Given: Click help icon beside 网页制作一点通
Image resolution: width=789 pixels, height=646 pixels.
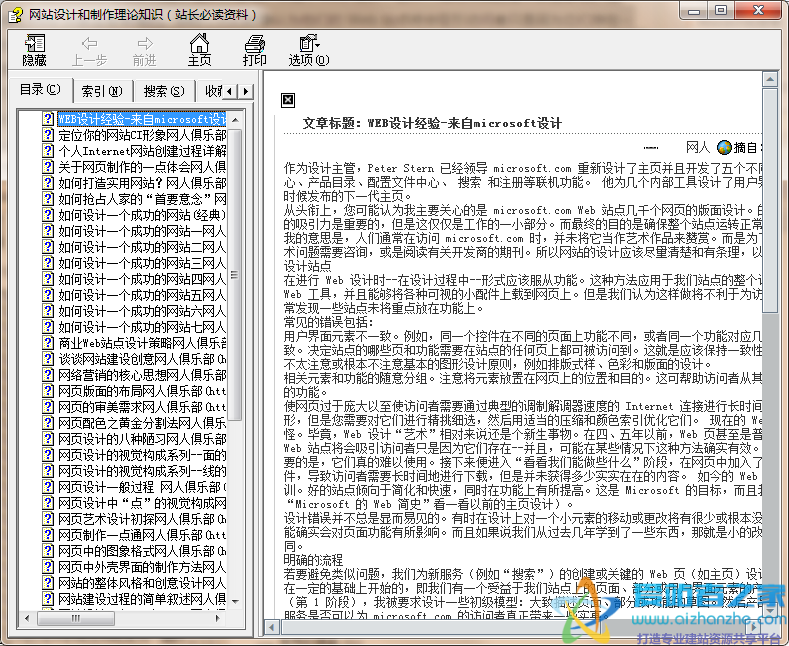Looking at the screenshot, I should click(48, 535).
